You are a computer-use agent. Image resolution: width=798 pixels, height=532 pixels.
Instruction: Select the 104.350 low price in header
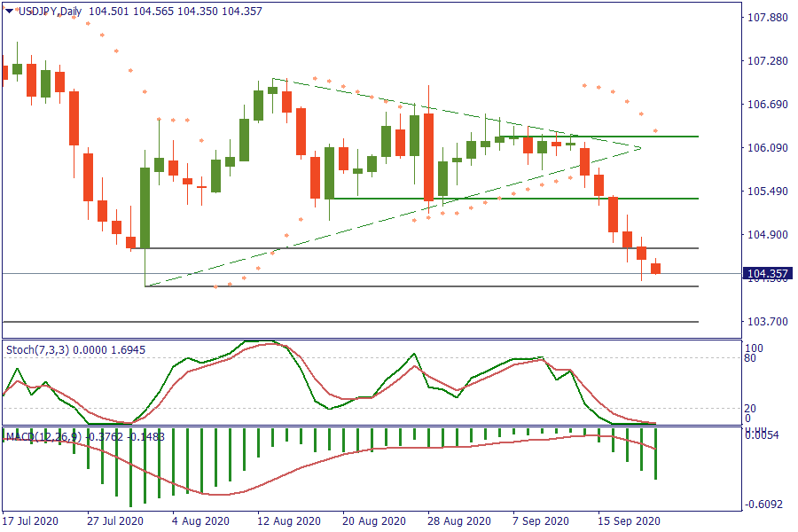point(198,12)
